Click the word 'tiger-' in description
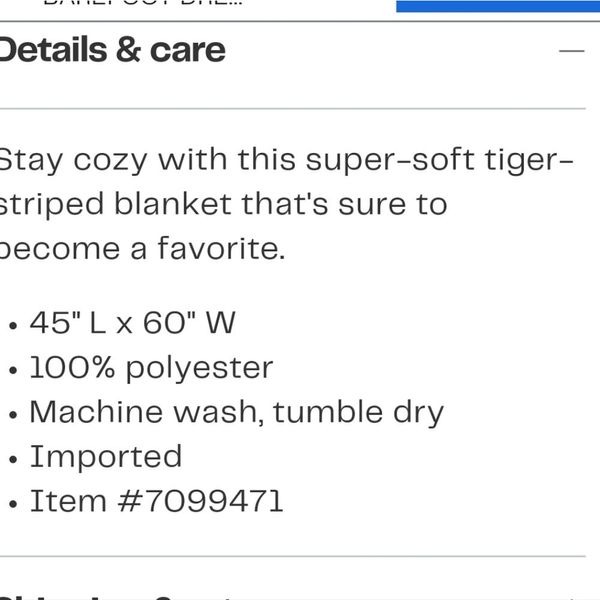Screen dimensions: 600x600 click(x=529, y=161)
